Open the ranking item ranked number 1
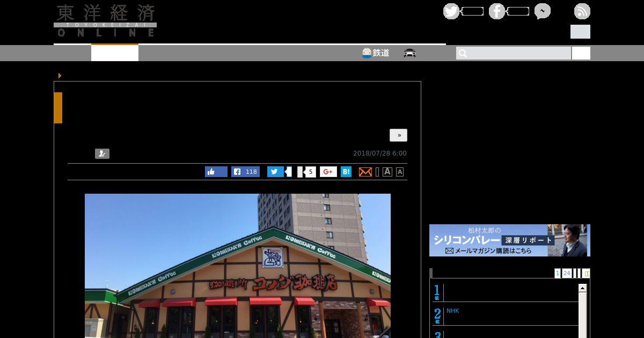Screen dimensions: 644x338 [506, 292]
